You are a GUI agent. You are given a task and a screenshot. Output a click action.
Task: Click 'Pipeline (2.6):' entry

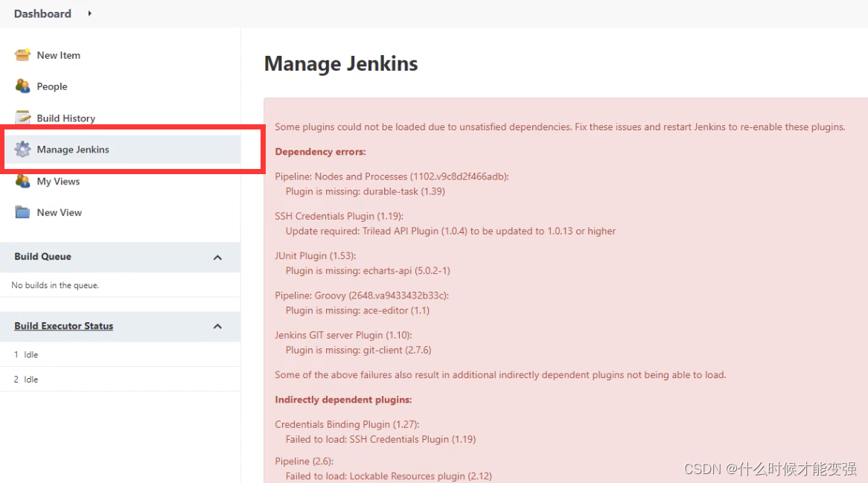click(x=304, y=461)
